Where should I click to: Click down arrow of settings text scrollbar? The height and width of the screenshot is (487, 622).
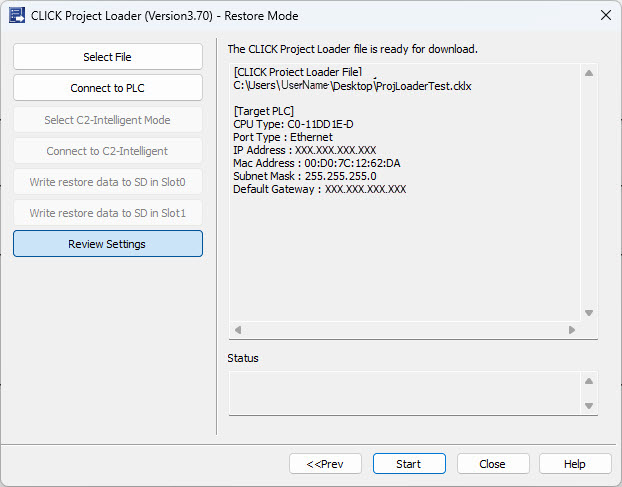[589, 313]
